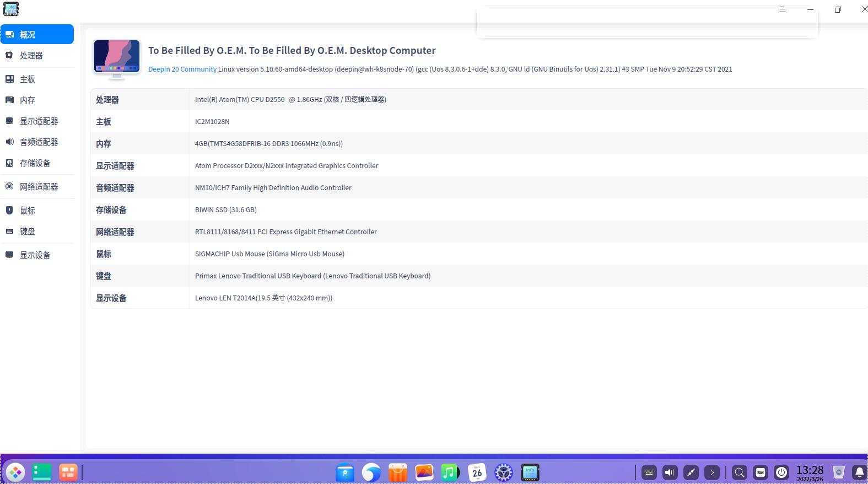Viewport: 868px width, 484px height.
Task: Open the title bar hamburger menu
Action: (782, 9)
